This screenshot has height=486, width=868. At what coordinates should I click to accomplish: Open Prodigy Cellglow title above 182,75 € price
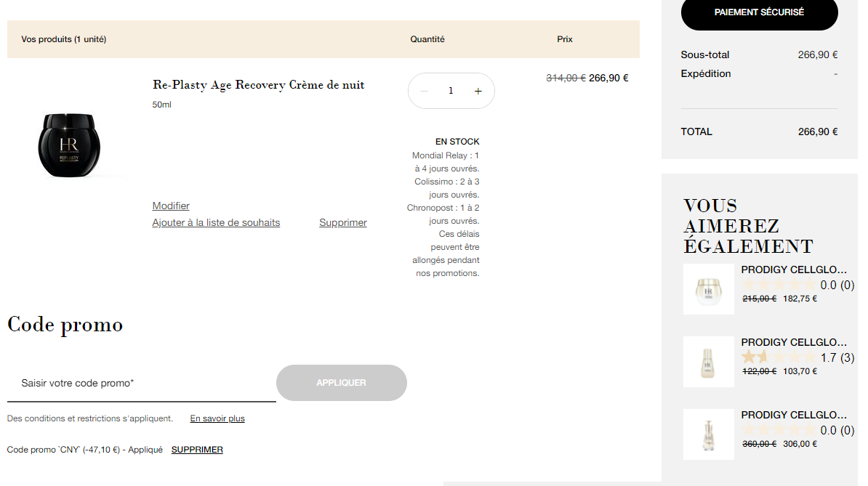[x=795, y=270]
